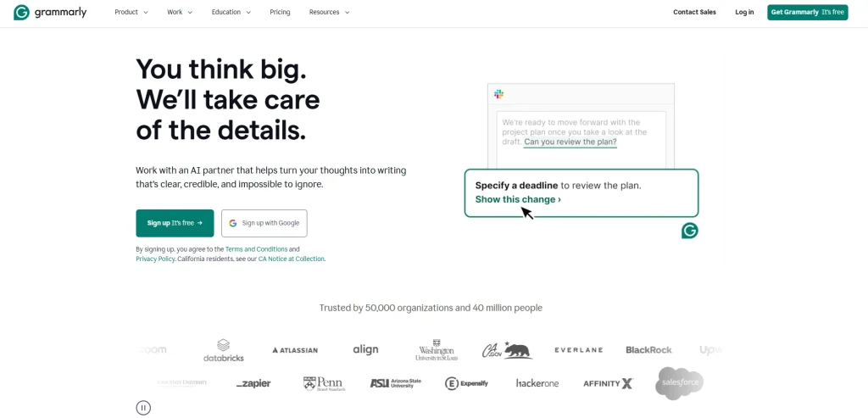Click Sign up with Google button
Screen dimensions: 868x418
click(264, 223)
